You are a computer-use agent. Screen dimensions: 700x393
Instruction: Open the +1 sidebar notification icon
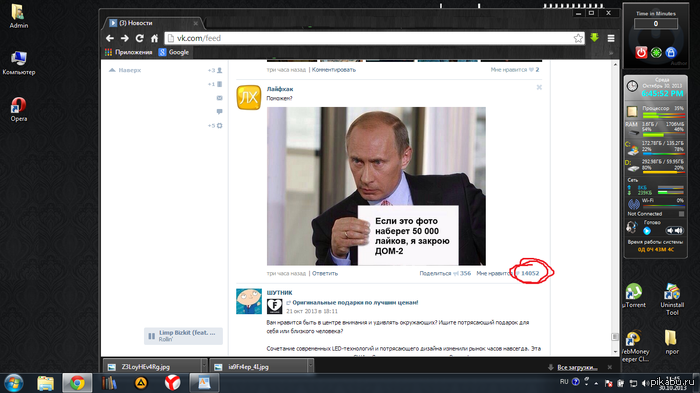point(215,84)
